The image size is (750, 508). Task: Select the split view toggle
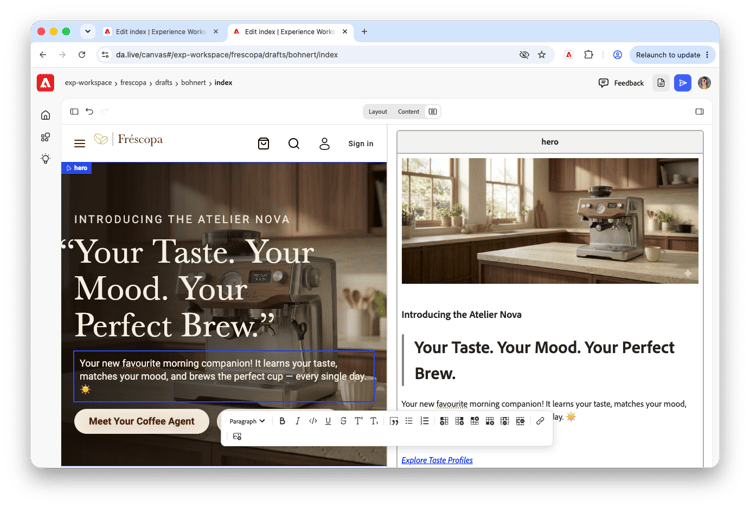pyautogui.click(x=432, y=111)
